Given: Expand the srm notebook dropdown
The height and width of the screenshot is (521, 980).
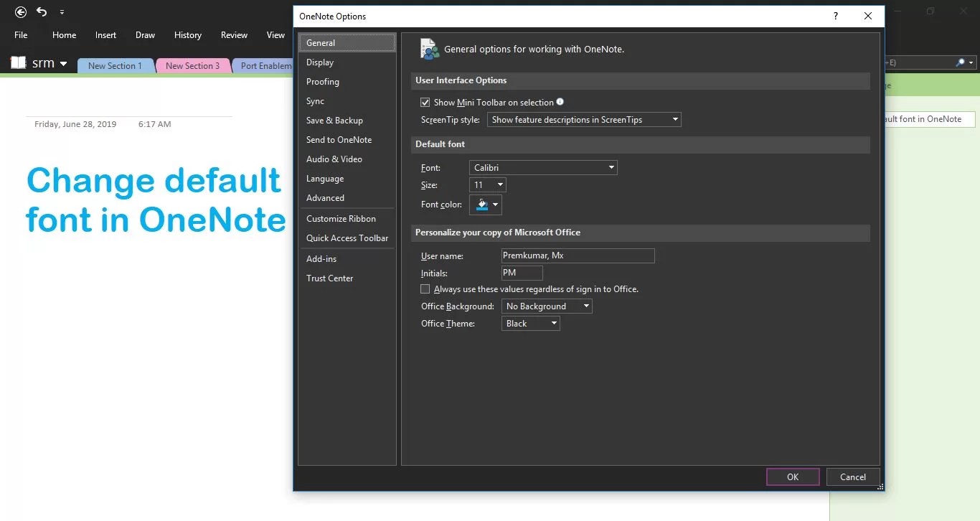Looking at the screenshot, I should click(64, 64).
